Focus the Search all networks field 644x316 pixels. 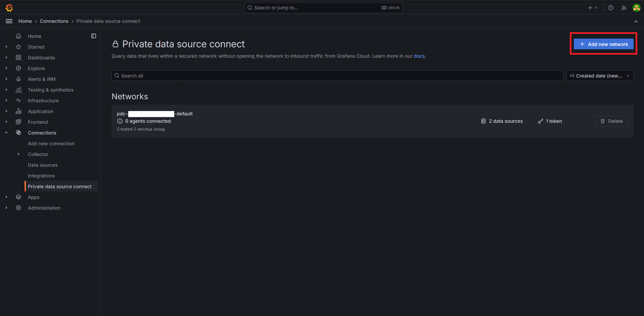[337, 75]
